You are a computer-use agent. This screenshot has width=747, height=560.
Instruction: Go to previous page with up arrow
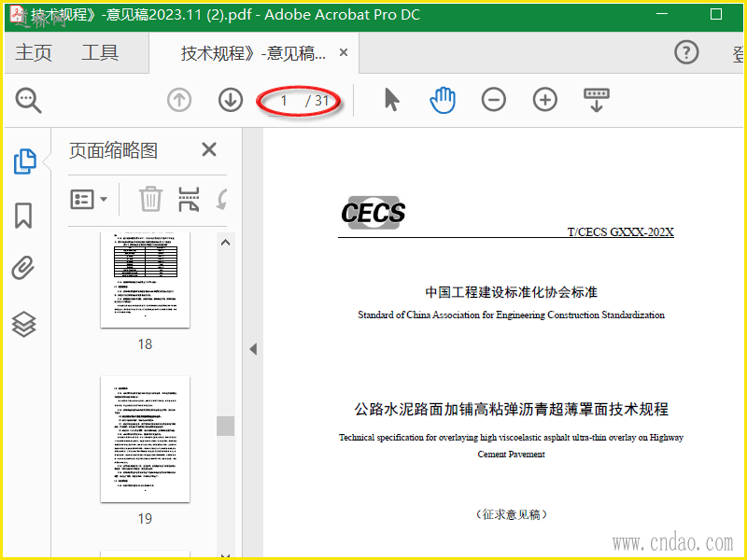click(x=179, y=101)
